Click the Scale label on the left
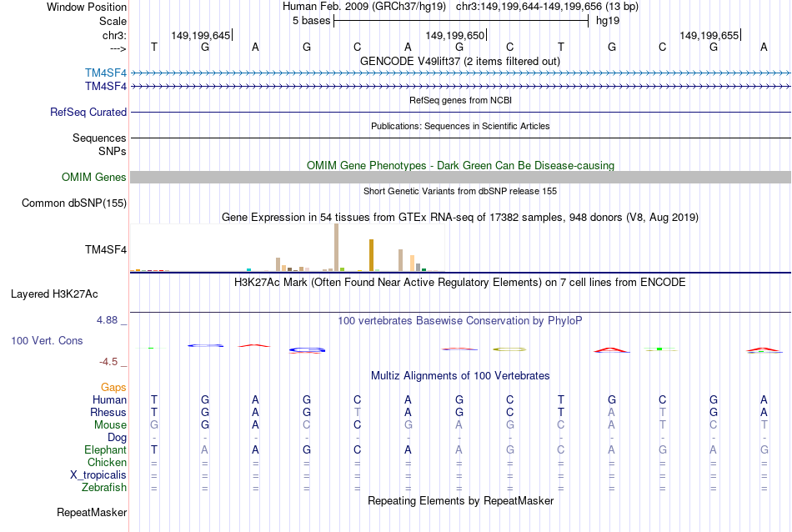Screen dimensions: 792x532 click(x=113, y=21)
